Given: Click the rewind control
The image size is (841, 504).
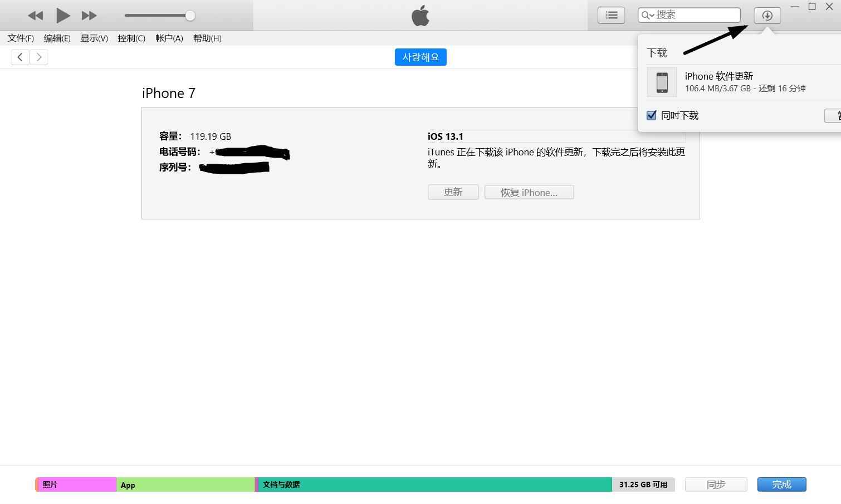Looking at the screenshot, I should click(x=35, y=15).
